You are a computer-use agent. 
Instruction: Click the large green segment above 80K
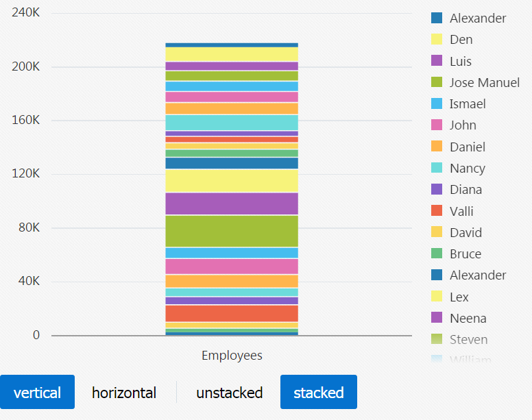pos(232,231)
